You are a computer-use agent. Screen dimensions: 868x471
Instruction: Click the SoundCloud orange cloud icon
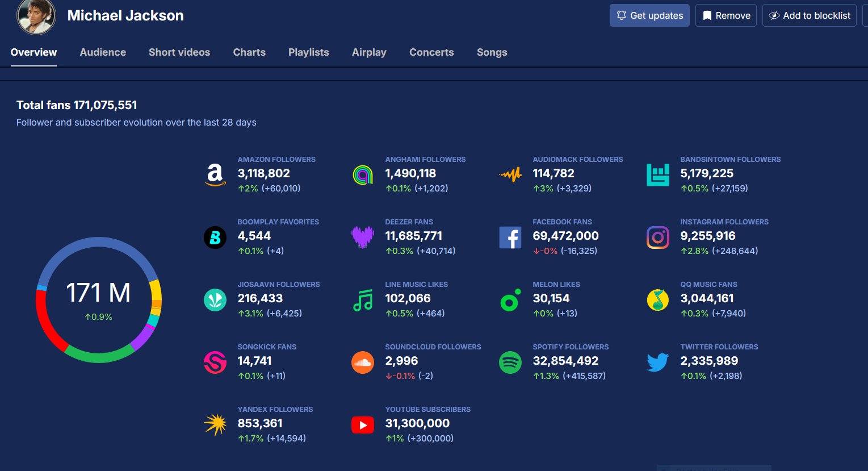pyautogui.click(x=363, y=362)
